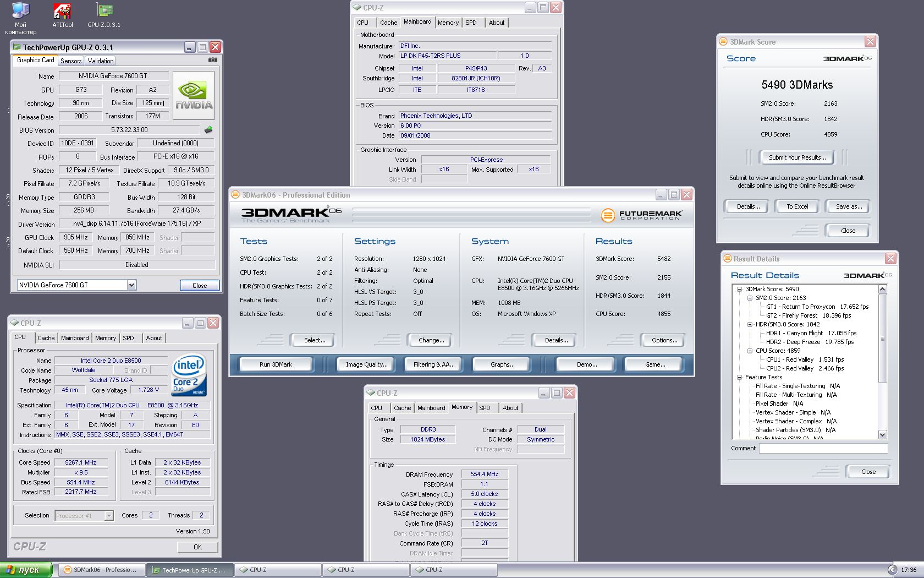This screenshot has width=924, height=578.
Task: Click Save as... in 3DMark Score window
Action: click(849, 206)
